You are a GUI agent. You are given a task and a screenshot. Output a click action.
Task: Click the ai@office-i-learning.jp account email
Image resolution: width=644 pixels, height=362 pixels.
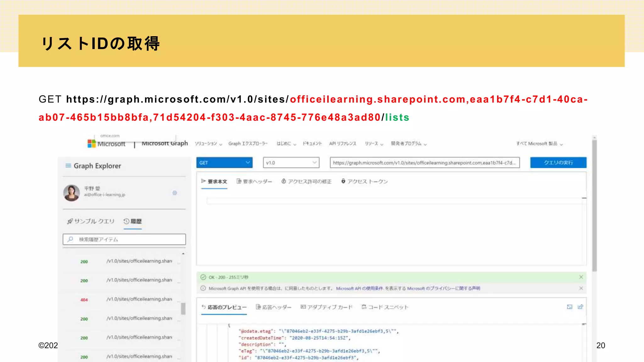point(104,195)
